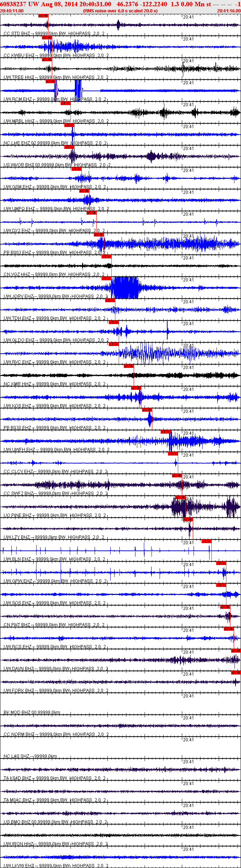Image resolution: width=241 pixels, height=868 pixels.
Task: Click the red pick marker on CC.STD trace
Action: pyautogui.click(x=43, y=16)
